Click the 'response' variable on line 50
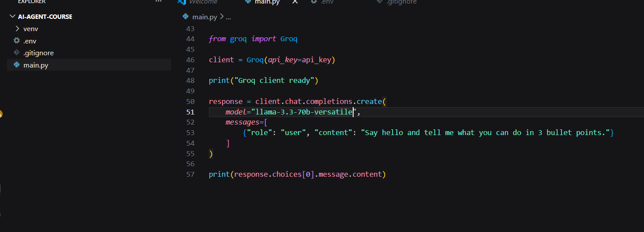644x232 pixels. [x=226, y=102]
